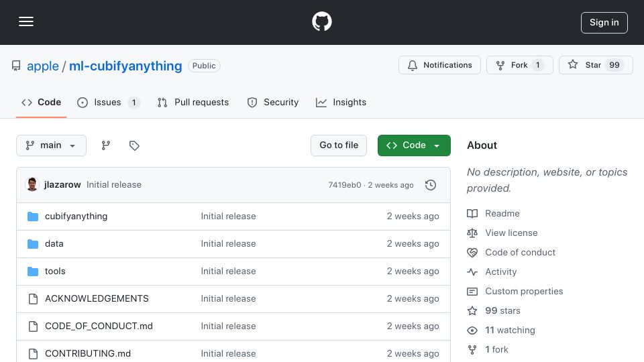Open the ACKNOWLEDGEMENTS file
The width and height of the screenshot is (644, 362).
[97, 299]
